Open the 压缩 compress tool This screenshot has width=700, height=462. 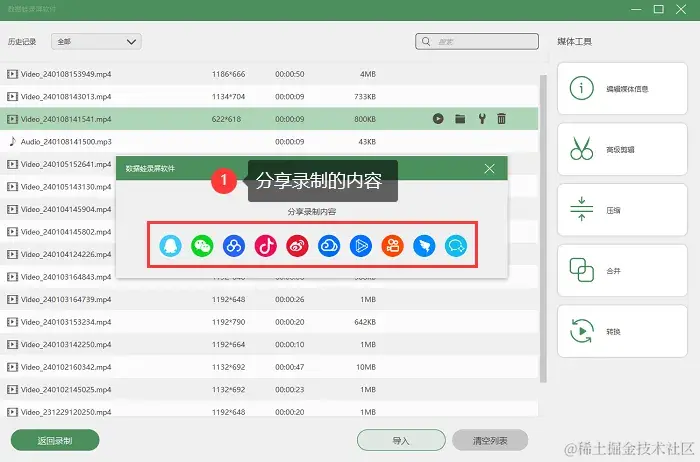click(x=622, y=210)
